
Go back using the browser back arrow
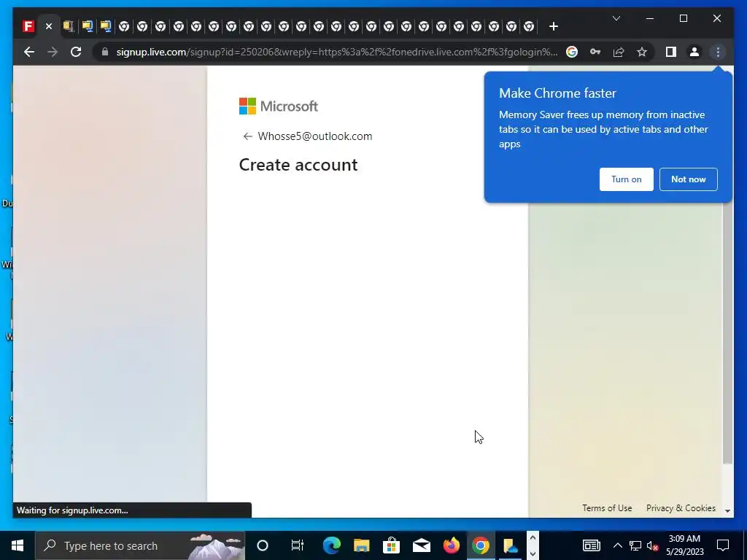coord(29,52)
